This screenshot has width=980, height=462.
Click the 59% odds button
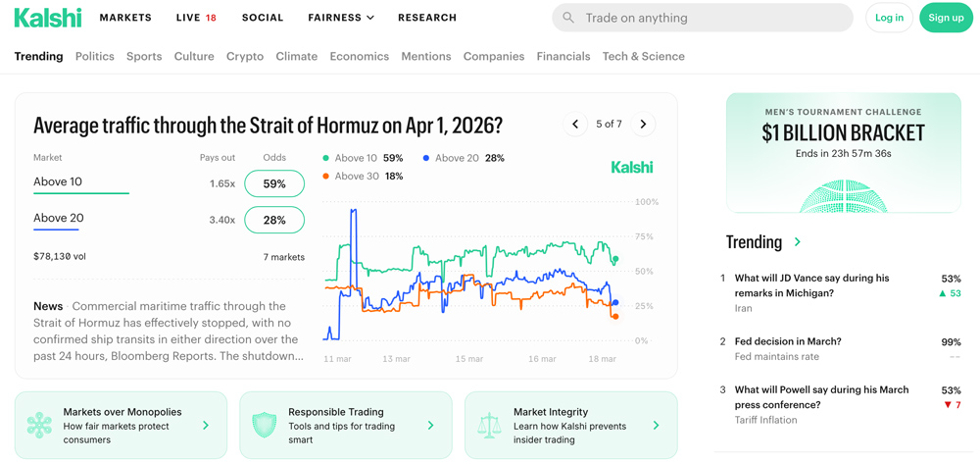pos(274,183)
